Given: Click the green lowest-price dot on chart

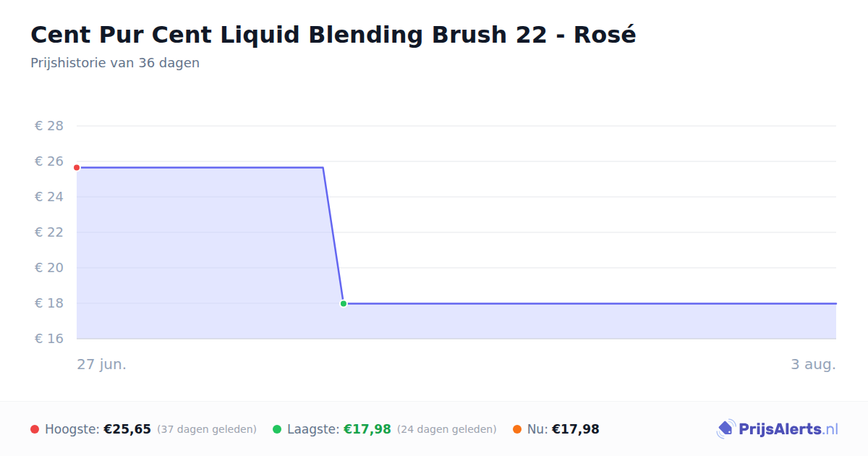Looking at the screenshot, I should pos(344,303).
